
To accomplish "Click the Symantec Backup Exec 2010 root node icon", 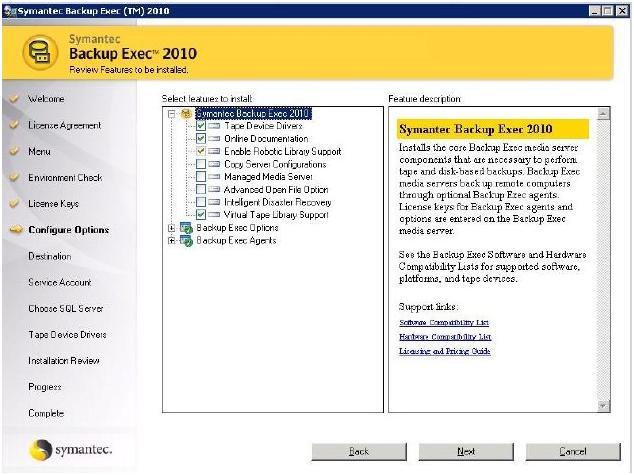I will 186,114.
